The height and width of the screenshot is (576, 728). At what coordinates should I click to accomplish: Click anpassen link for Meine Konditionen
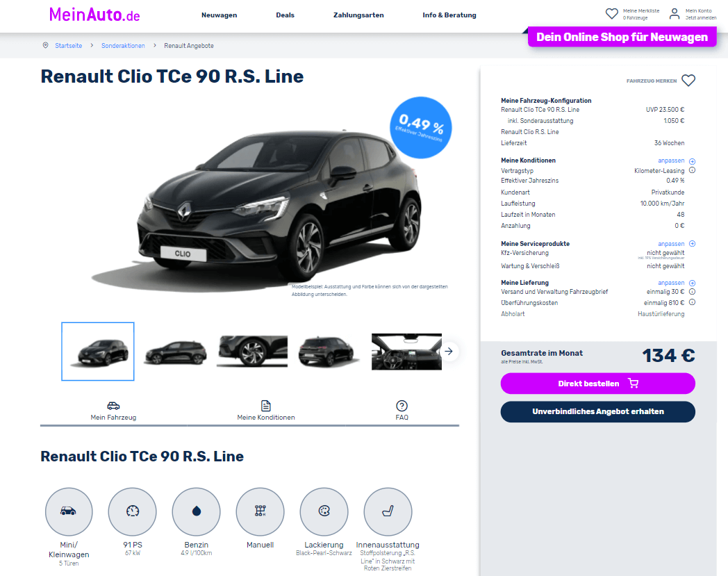click(671, 161)
